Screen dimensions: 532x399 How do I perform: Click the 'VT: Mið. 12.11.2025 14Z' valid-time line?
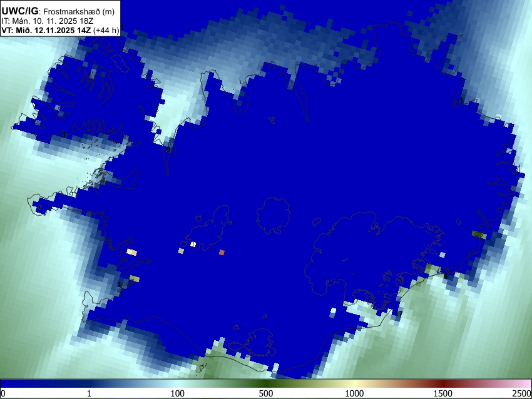[x=46, y=30]
